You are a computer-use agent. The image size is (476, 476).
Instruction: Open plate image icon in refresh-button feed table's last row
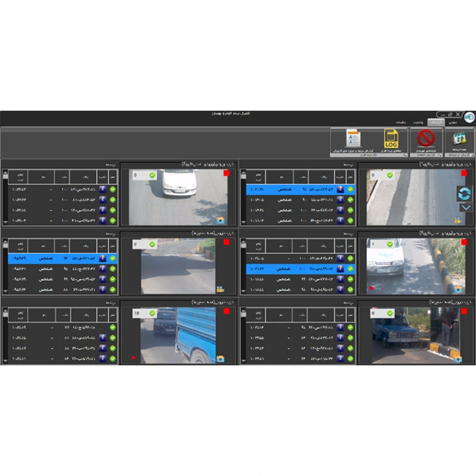(340, 221)
